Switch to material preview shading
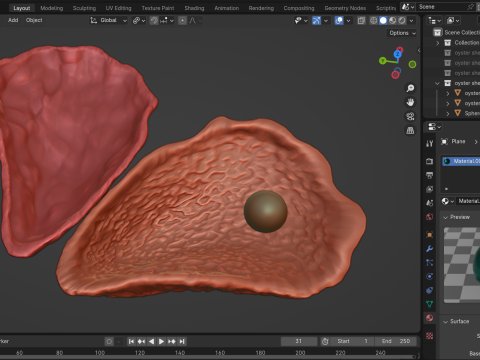Image resolution: width=480 pixels, height=360 pixels. (393, 20)
